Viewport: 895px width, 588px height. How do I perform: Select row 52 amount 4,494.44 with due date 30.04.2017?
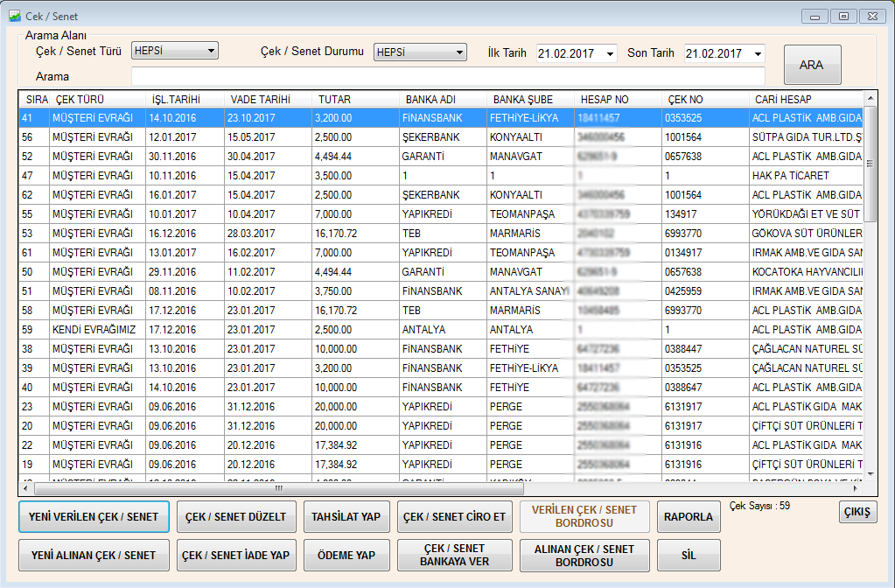(x=355, y=157)
